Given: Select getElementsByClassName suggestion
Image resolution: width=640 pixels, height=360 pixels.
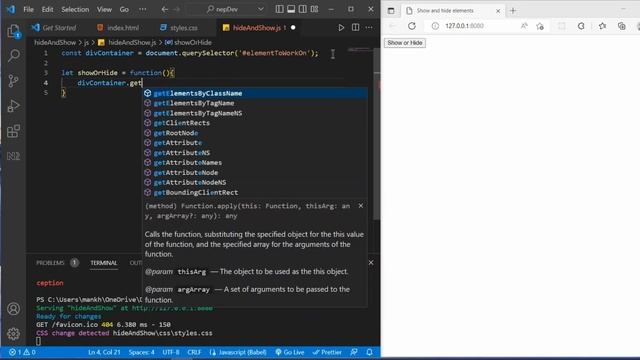Looking at the screenshot, I should click(255, 93).
